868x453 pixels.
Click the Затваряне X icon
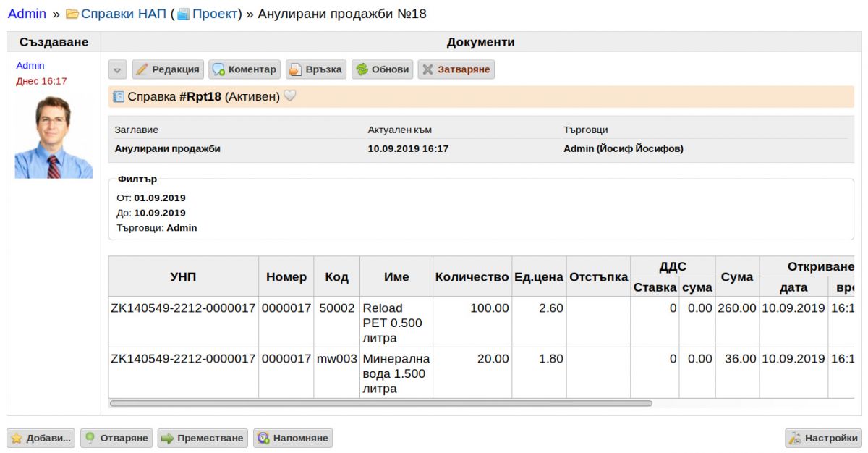tap(427, 69)
